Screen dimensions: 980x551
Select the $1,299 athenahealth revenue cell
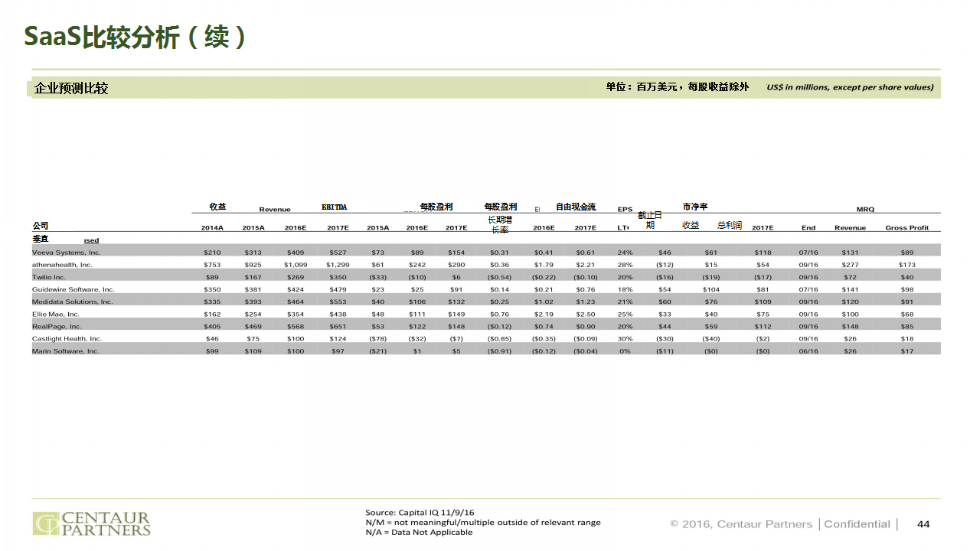(x=338, y=264)
